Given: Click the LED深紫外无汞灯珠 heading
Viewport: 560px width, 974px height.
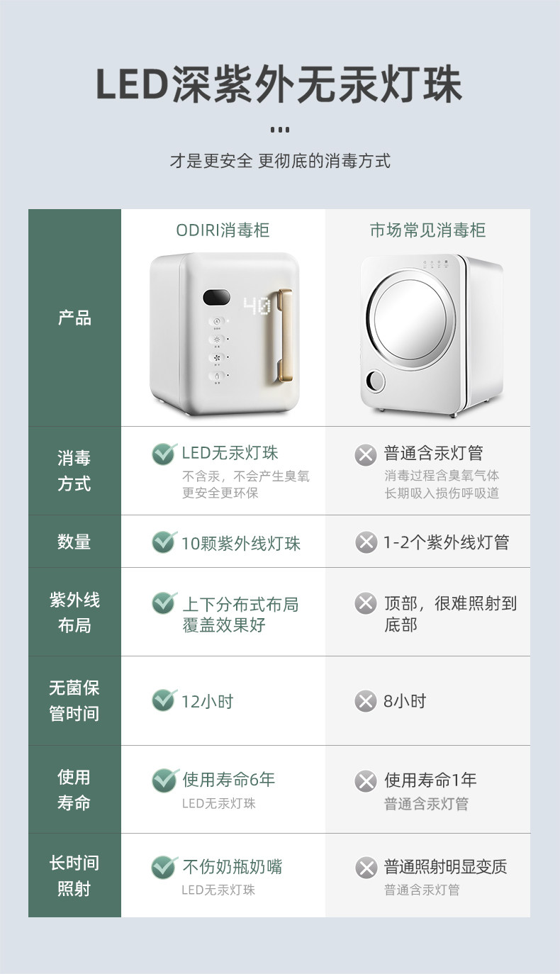Looking at the screenshot, I should 279,85.
